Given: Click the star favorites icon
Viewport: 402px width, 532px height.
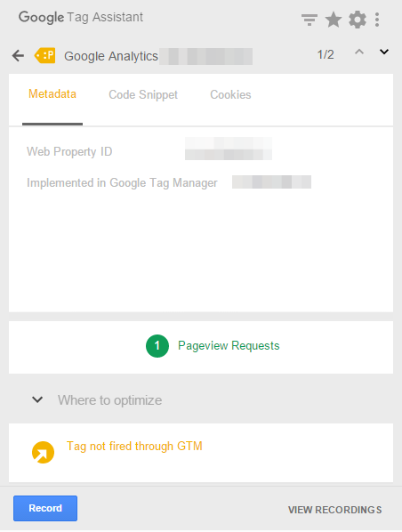Looking at the screenshot, I should [x=334, y=20].
